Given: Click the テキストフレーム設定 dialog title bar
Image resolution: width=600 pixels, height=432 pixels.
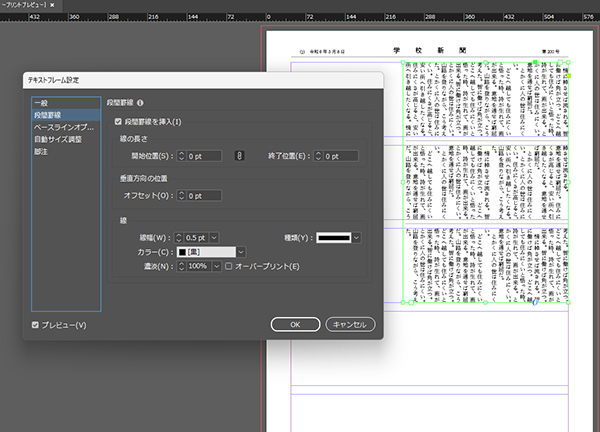Looking at the screenshot, I should [203, 80].
